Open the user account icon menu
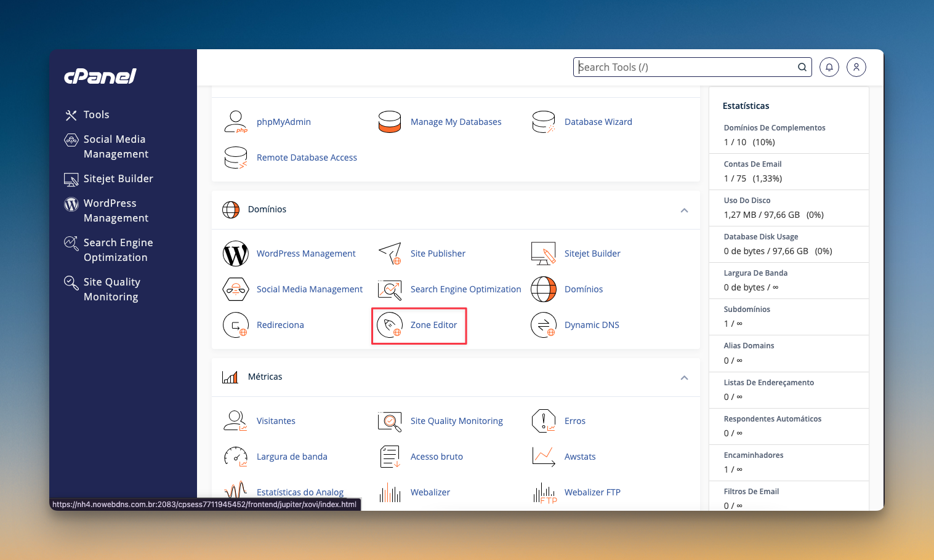 [x=856, y=67]
